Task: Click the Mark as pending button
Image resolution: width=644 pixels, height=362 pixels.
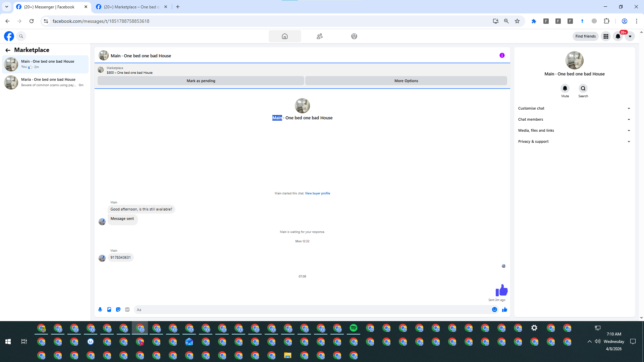Action: click(x=201, y=81)
